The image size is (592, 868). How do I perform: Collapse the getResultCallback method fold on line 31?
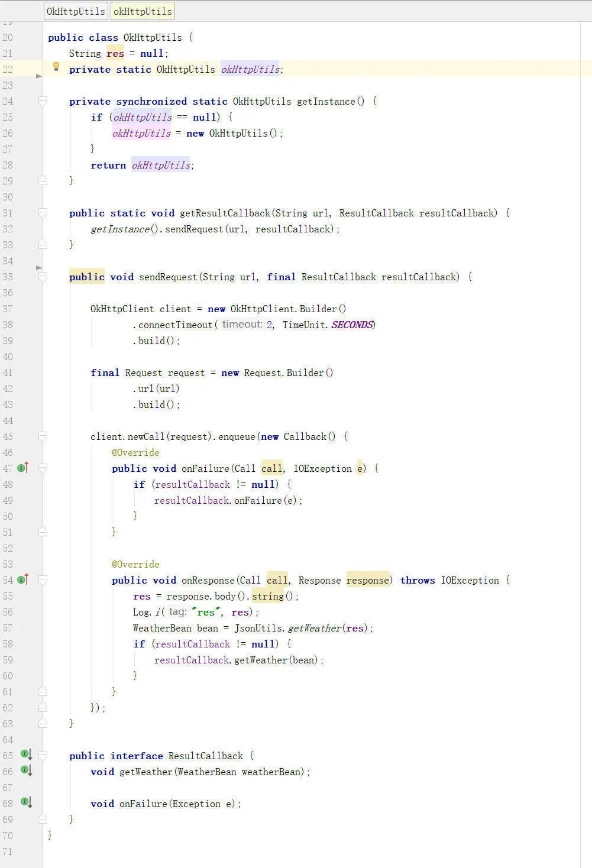tap(43, 212)
